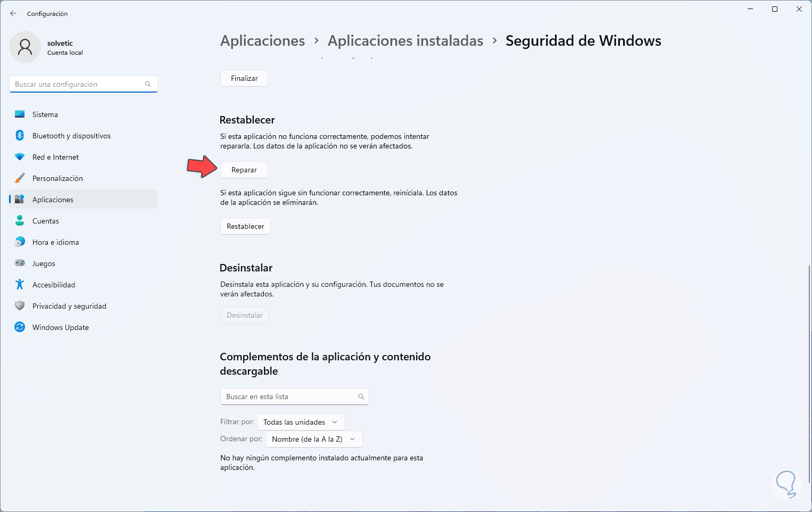The height and width of the screenshot is (512, 812).
Task: Click the Windows Update sync icon
Action: (x=20, y=327)
